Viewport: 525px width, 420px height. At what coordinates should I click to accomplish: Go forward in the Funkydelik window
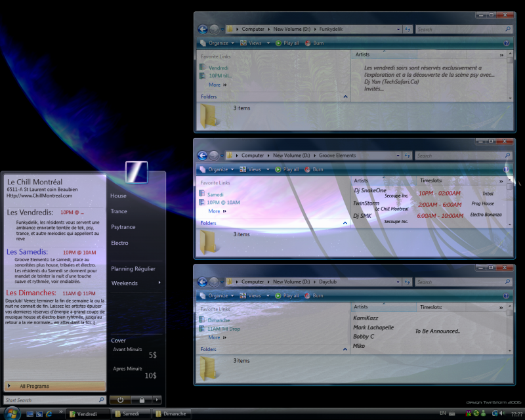[x=215, y=29]
